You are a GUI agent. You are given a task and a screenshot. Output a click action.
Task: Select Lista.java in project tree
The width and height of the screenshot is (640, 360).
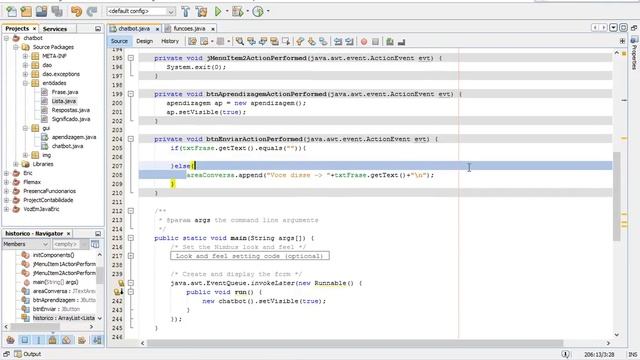tap(64, 101)
